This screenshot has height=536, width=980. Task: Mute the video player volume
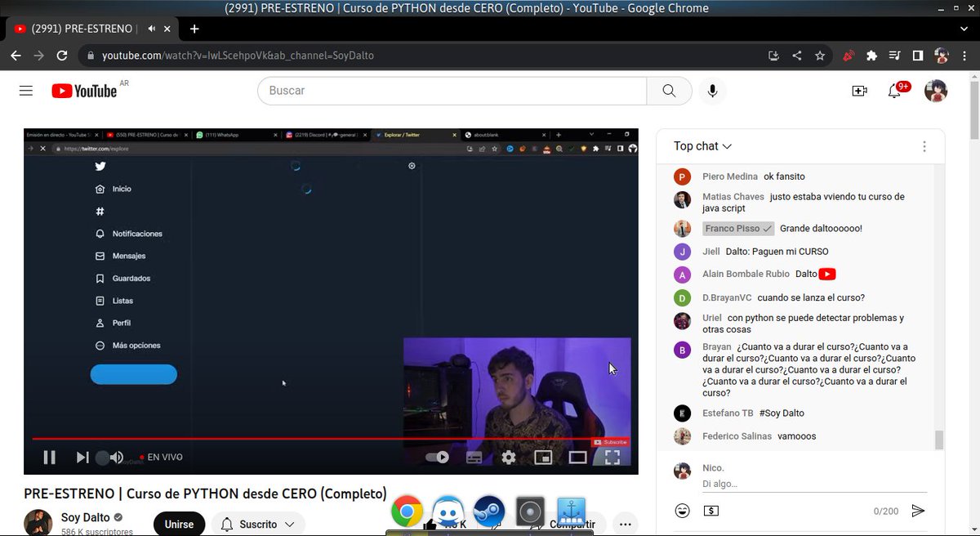pos(117,458)
